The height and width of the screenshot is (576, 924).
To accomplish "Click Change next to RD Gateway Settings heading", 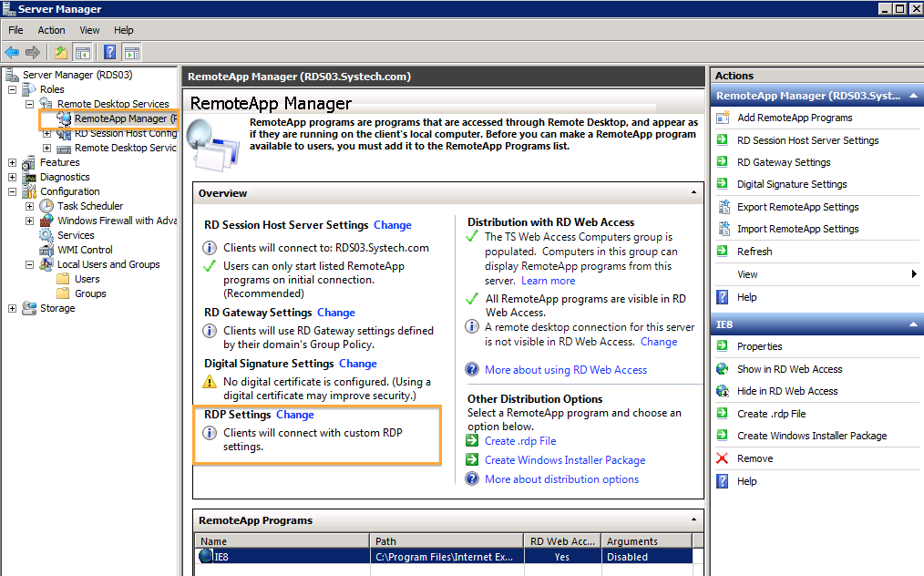I will click(x=336, y=313).
